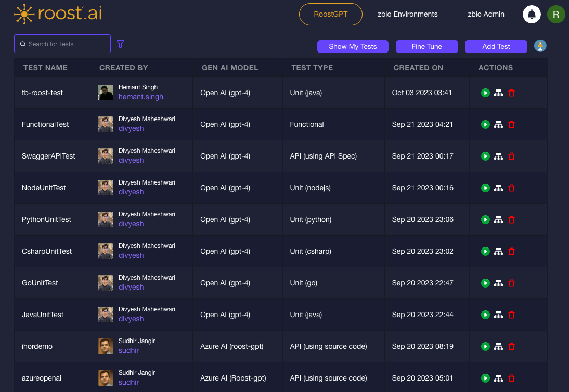This screenshot has width=569, height=392.
Task: Sort by the CREATED ON column
Action: pyautogui.click(x=418, y=68)
